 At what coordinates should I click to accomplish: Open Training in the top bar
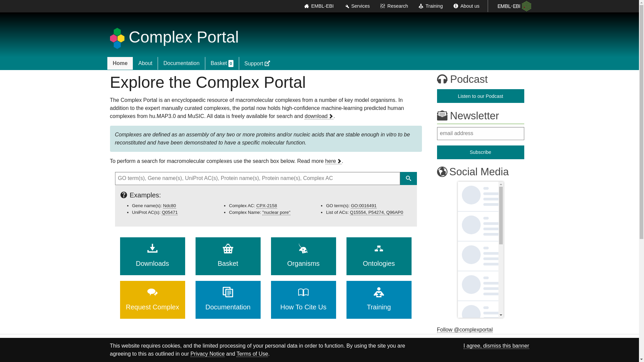(x=431, y=6)
